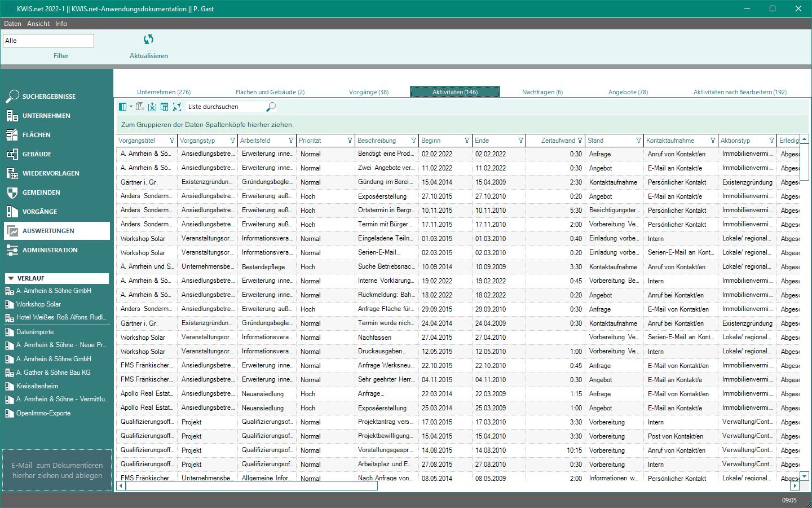This screenshot has height=508, width=812.
Task: Open filter for Vorgangstyp column
Action: [232, 141]
